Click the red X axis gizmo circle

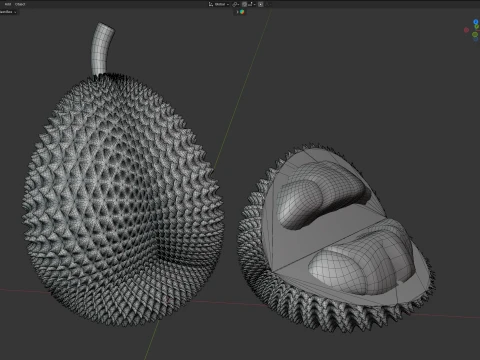coord(466,30)
